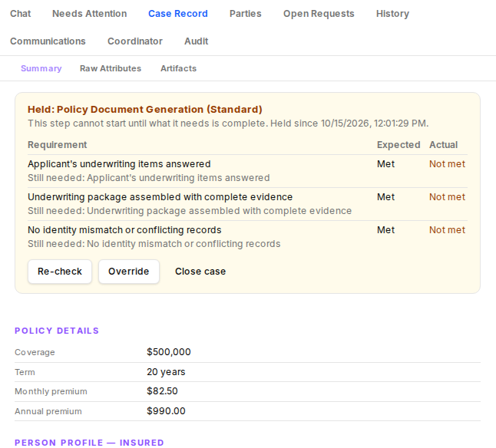Open the Communications tab
The width and height of the screenshot is (496, 448).
pyautogui.click(x=48, y=41)
